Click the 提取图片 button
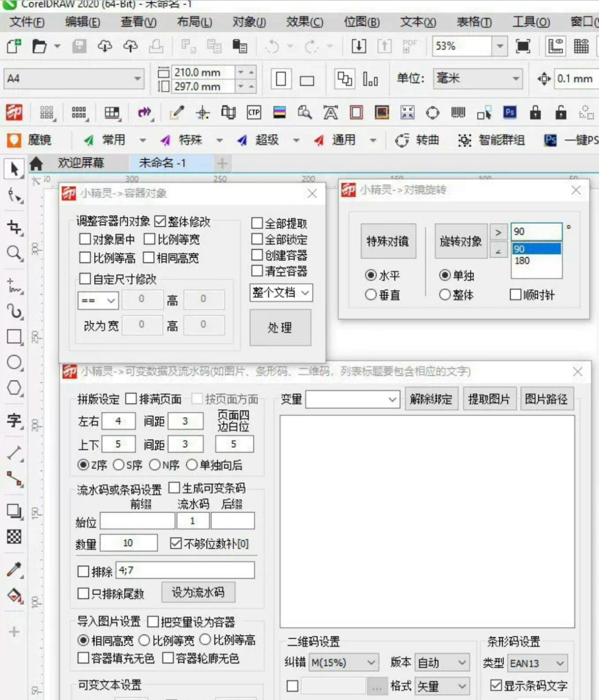The width and height of the screenshot is (599, 700). click(489, 400)
